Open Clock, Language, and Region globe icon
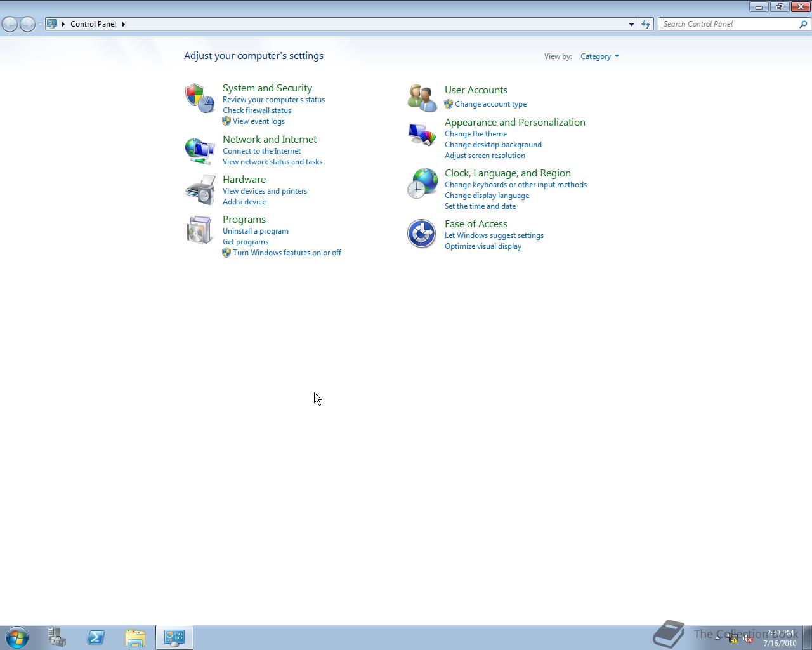 tap(422, 183)
